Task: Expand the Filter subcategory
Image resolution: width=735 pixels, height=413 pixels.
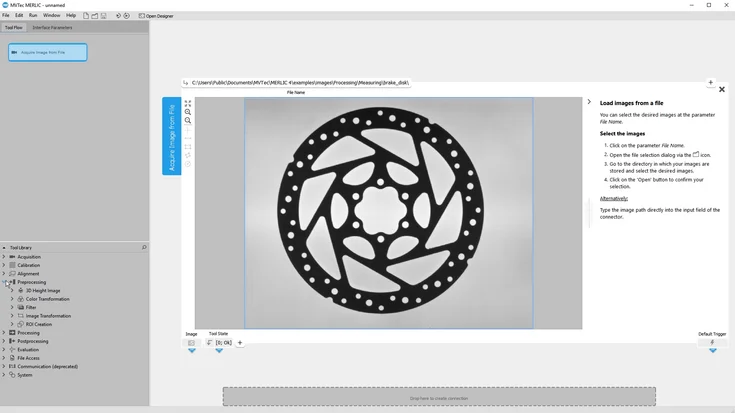Action: (12, 307)
